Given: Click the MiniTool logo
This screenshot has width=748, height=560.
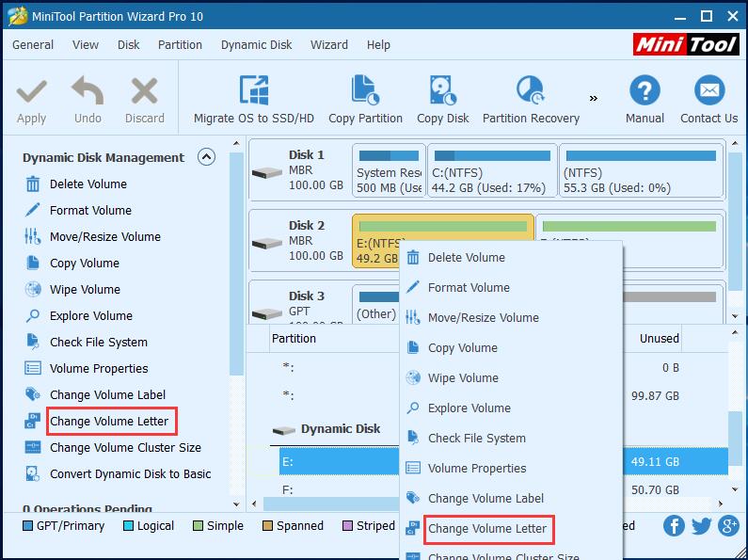Looking at the screenshot, I should pyautogui.click(x=687, y=46).
